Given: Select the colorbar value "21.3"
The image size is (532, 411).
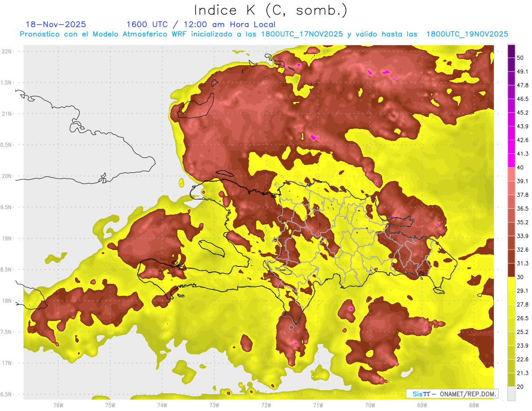Looking at the screenshot, I should coord(523,373).
